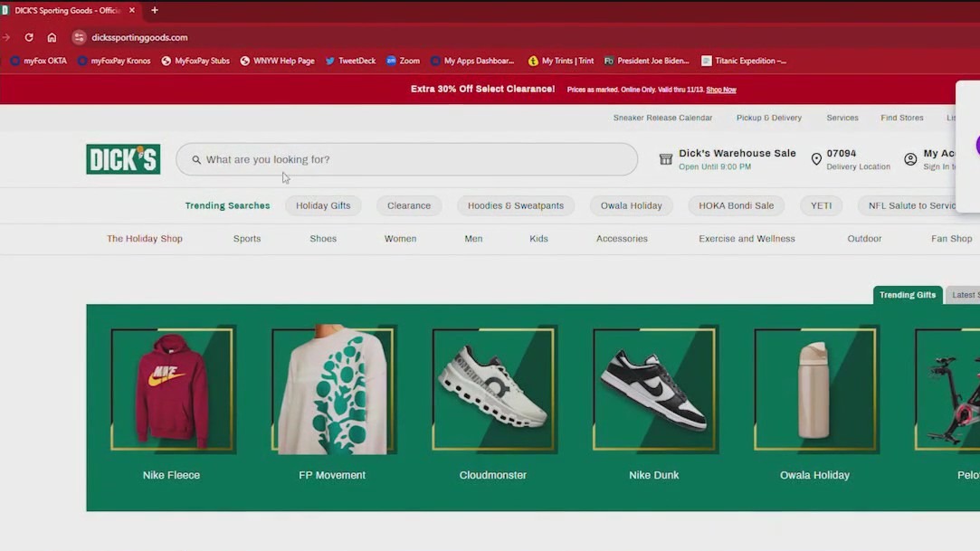
Task: Open the Zoom bookmark
Action: (403, 61)
